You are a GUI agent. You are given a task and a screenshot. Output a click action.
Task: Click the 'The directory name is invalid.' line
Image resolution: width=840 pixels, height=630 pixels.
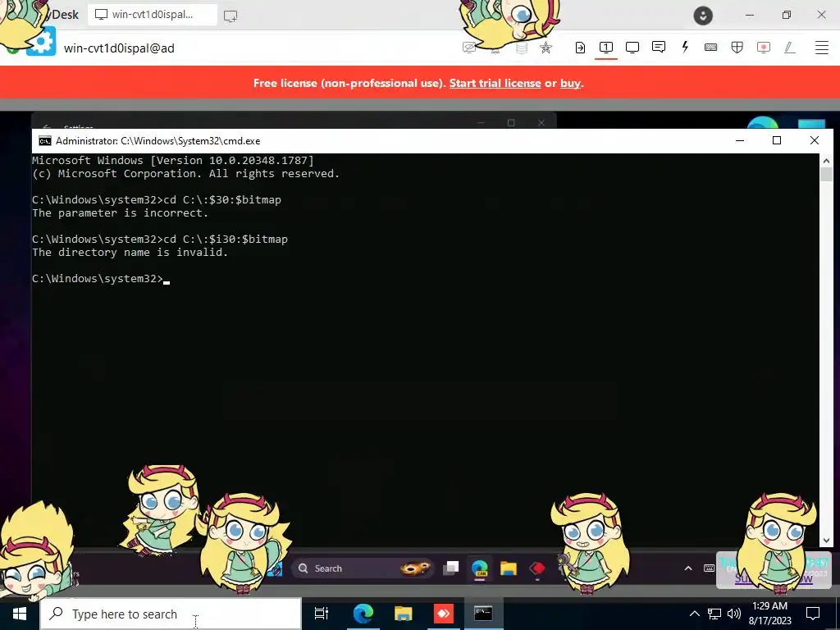click(130, 253)
